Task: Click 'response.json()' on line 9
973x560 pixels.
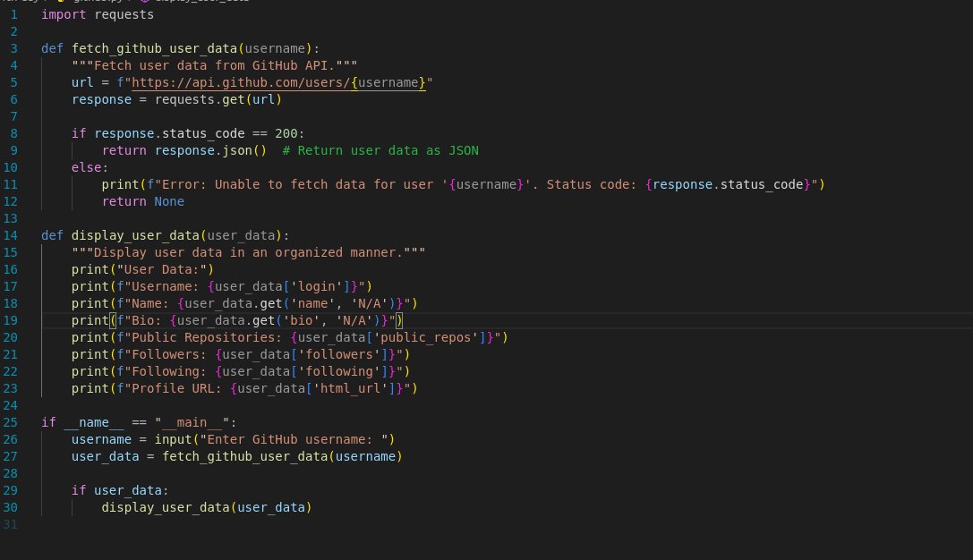Action: 210,150
